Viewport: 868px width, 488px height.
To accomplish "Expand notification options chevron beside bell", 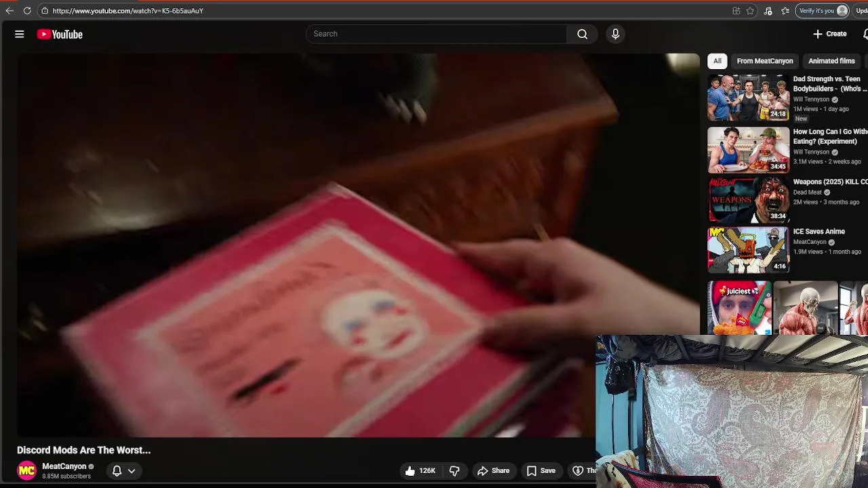I will pos(132,470).
